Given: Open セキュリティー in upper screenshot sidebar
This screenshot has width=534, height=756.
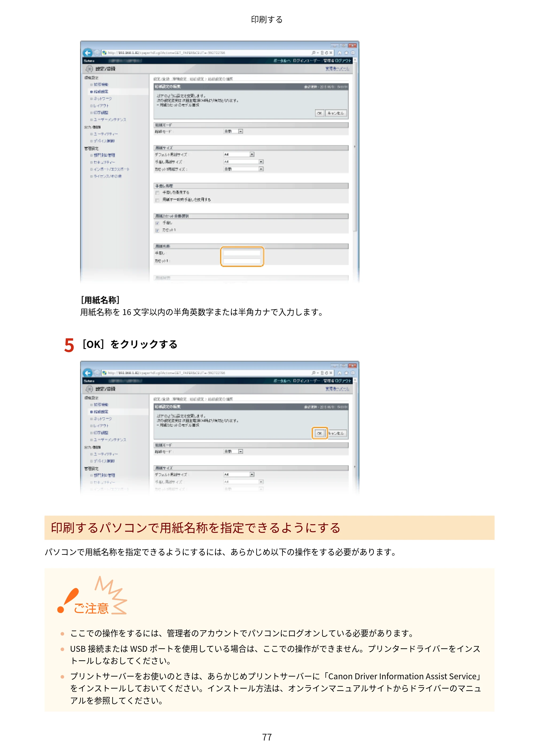Looking at the screenshot, I should [104, 162].
